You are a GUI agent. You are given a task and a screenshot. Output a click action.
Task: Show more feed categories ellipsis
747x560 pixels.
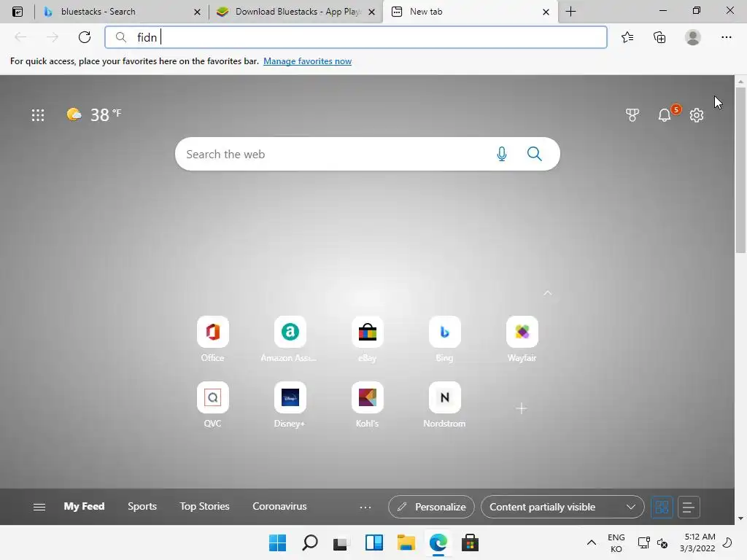pos(365,507)
